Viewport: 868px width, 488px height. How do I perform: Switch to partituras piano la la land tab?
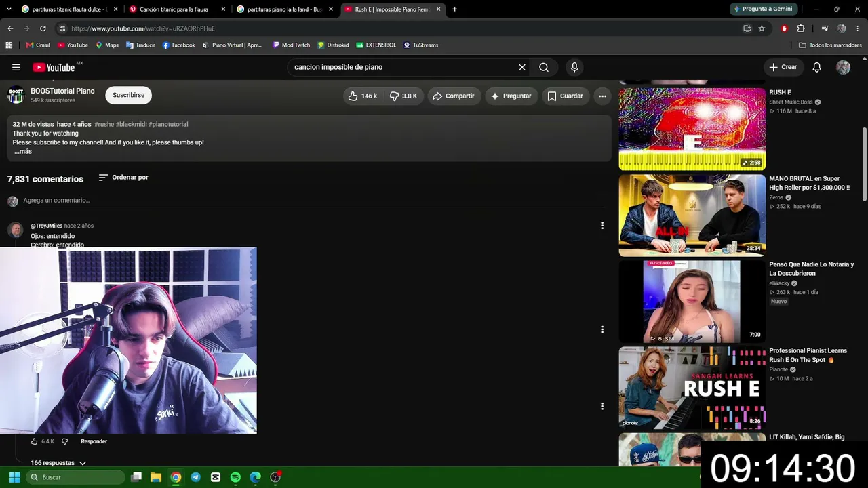point(285,9)
